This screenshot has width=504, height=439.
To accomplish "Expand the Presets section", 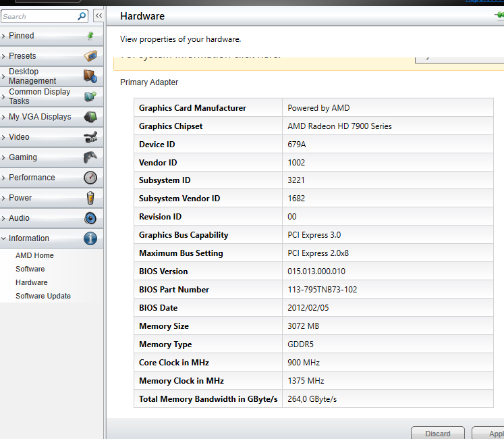I will [x=3, y=56].
